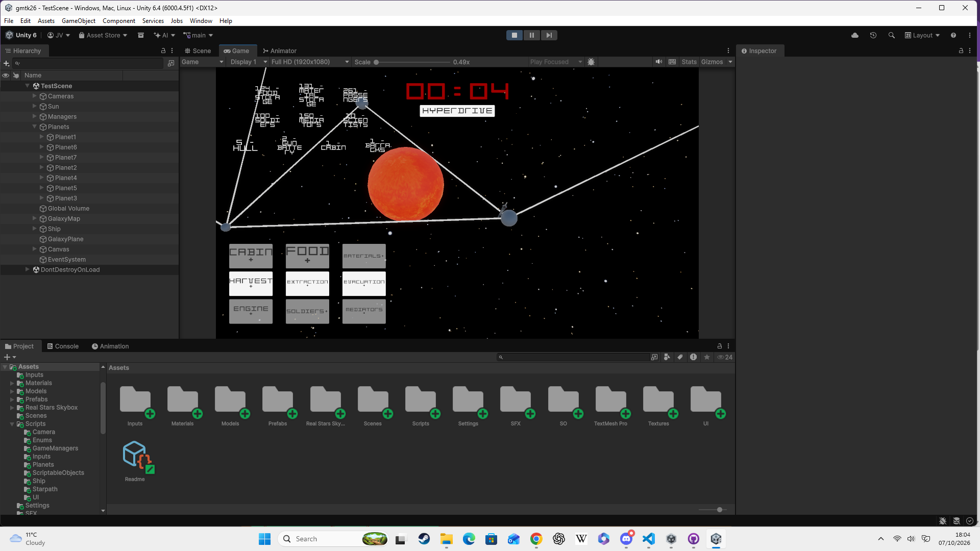
Task: Adjust the Game view Scale slider
Action: [412, 62]
